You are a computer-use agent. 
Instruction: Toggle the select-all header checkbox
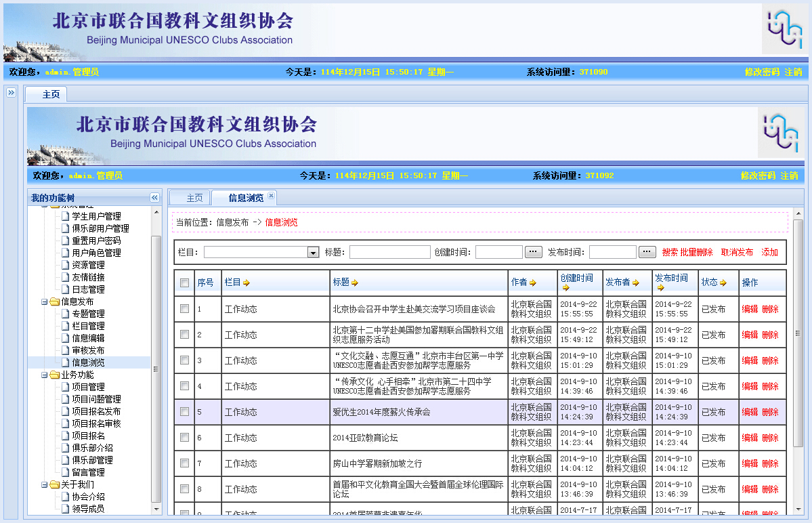tap(184, 283)
